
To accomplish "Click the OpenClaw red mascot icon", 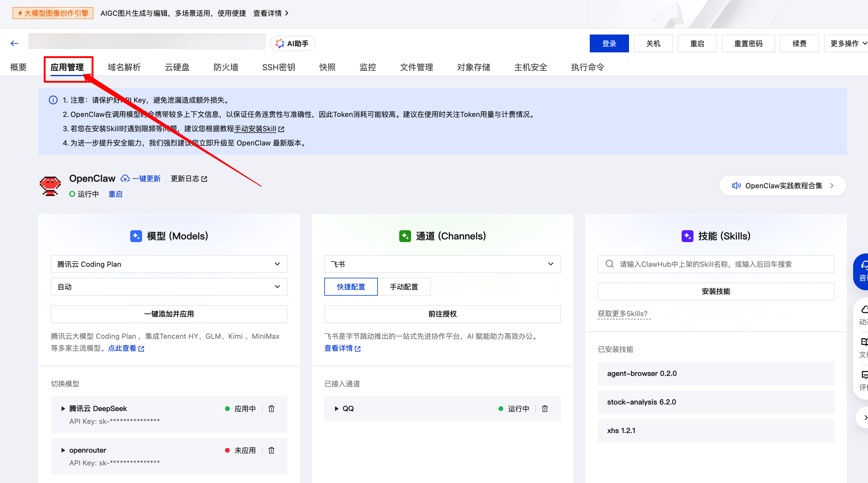I will click(x=50, y=186).
